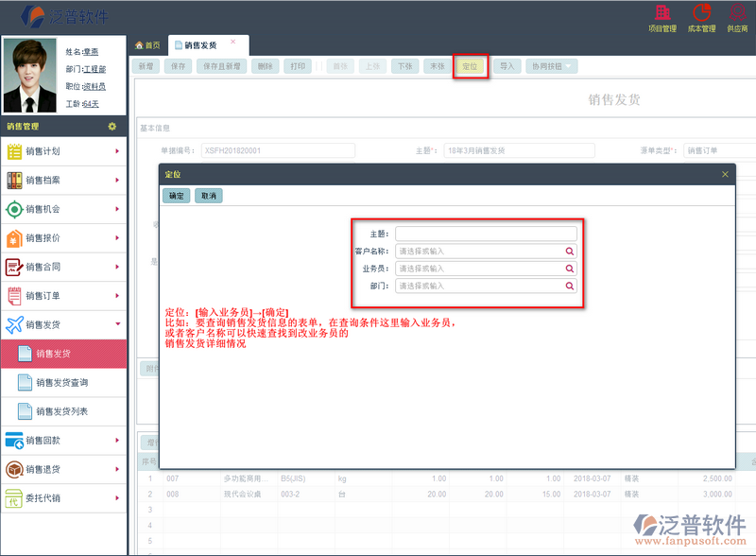The height and width of the screenshot is (556, 756).
Task: Click the 首页 home icon tab
Action: click(147, 45)
